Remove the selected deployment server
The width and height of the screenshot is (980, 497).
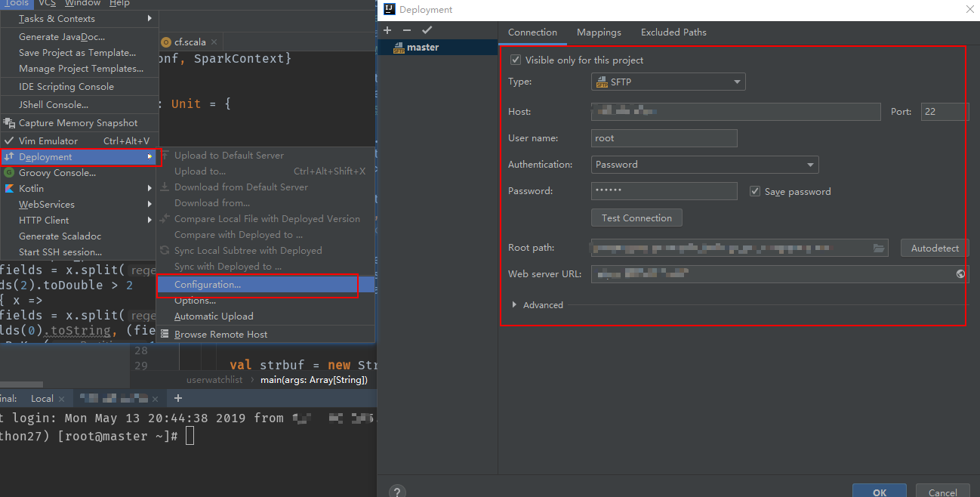[x=405, y=30]
